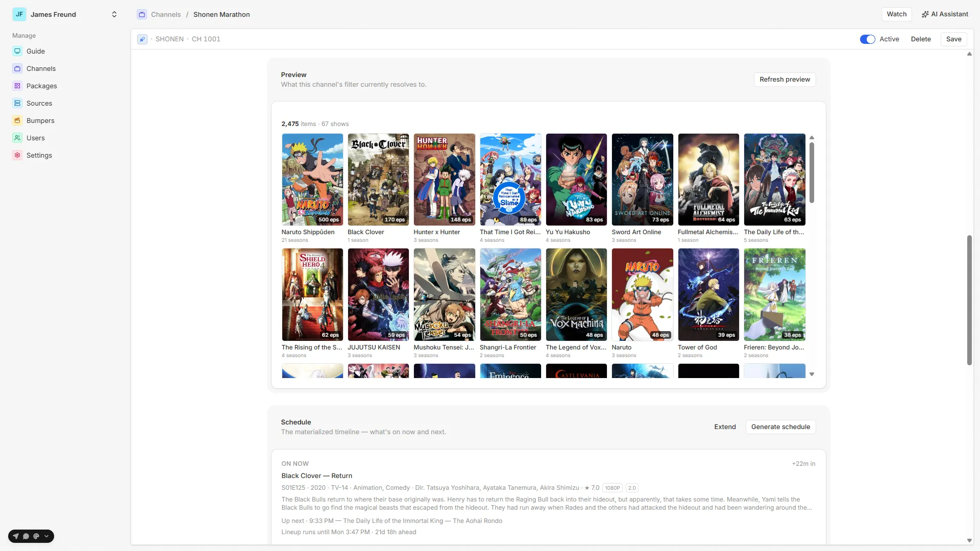Open the Sword Art Online poster

click(x=642, y=180)
